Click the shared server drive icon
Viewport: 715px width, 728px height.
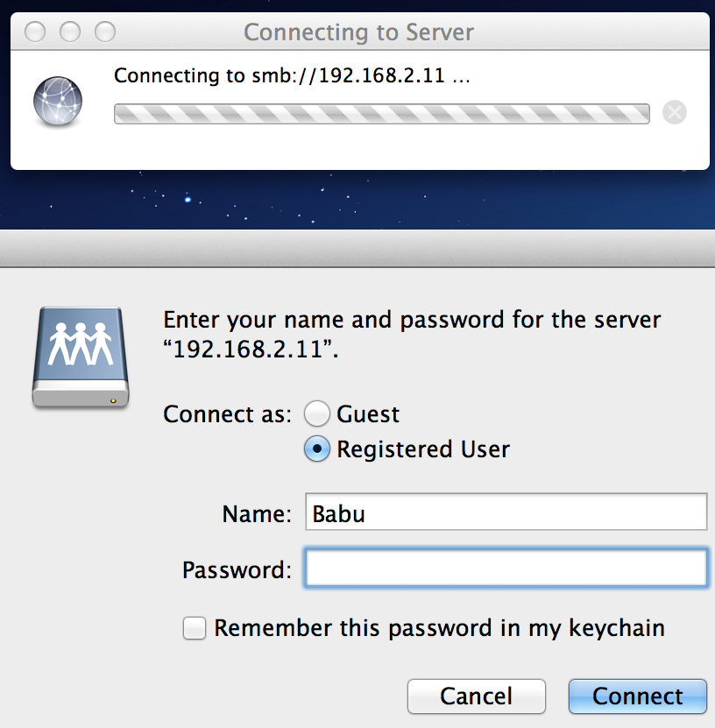click(x=81, y=357)
